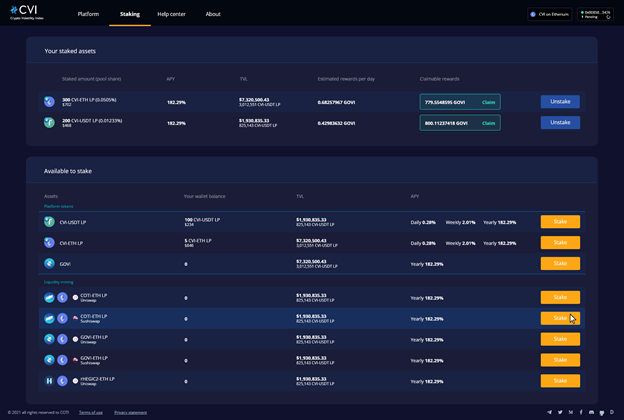Click the Available to stake heading
This screenshot has height=420, width=624.
(x=68, y=171)
